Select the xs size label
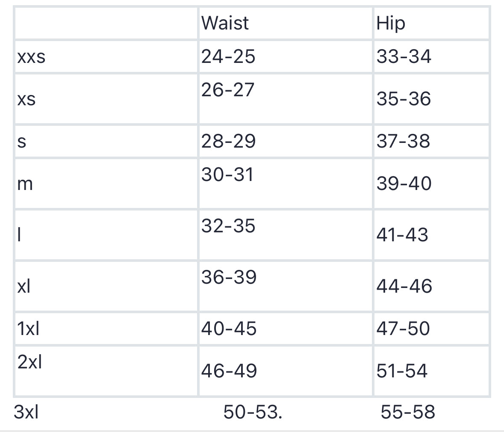 (27, 99)
